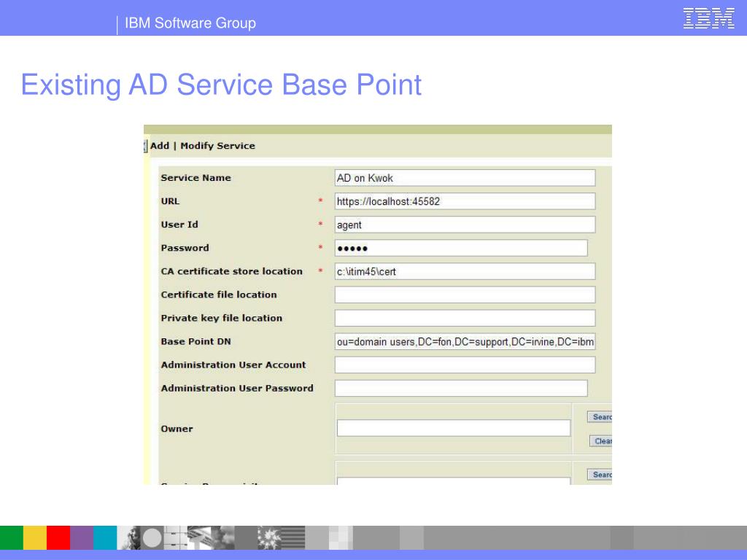
Task: Focus the Administration User Account field
Action: click(465, 365)
